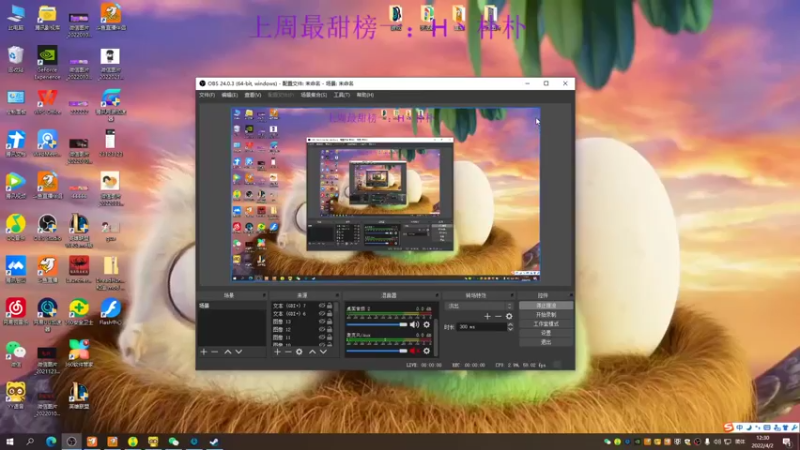Adjust the desktop audio volume slider
800x450 pixels.
(x=377, y=325)
